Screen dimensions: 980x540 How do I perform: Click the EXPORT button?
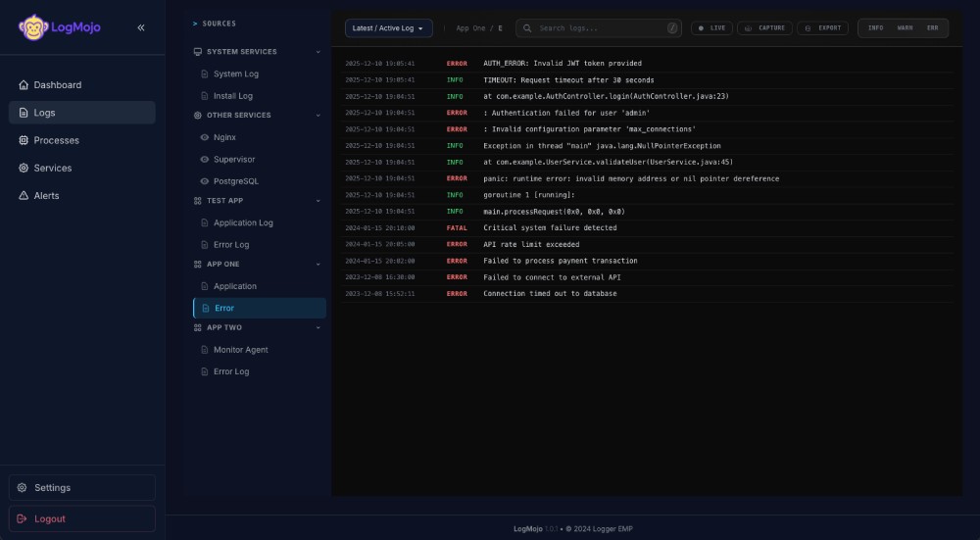coord(822,28)
